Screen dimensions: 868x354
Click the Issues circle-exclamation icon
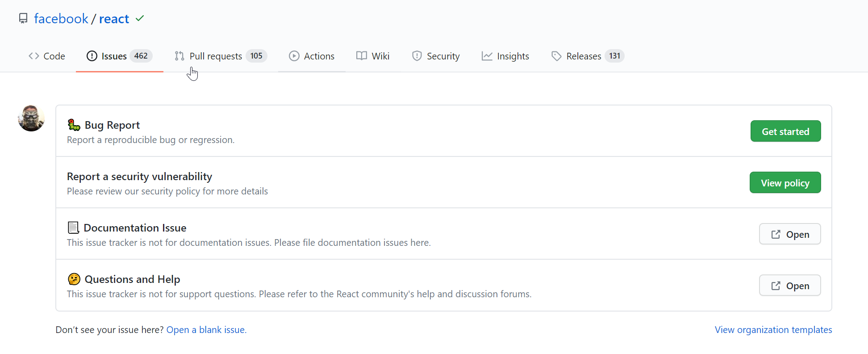[x=92, y=56]
